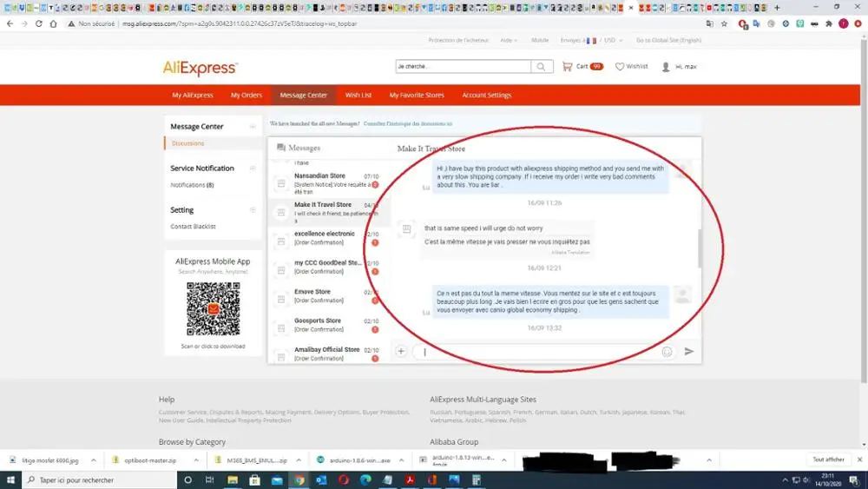Click the chat conversation scrollbar

(x=700, y=249)
